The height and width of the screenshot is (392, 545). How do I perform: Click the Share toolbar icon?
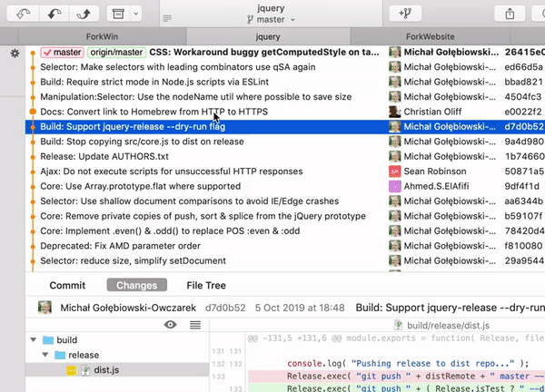(x=510, y=14)
